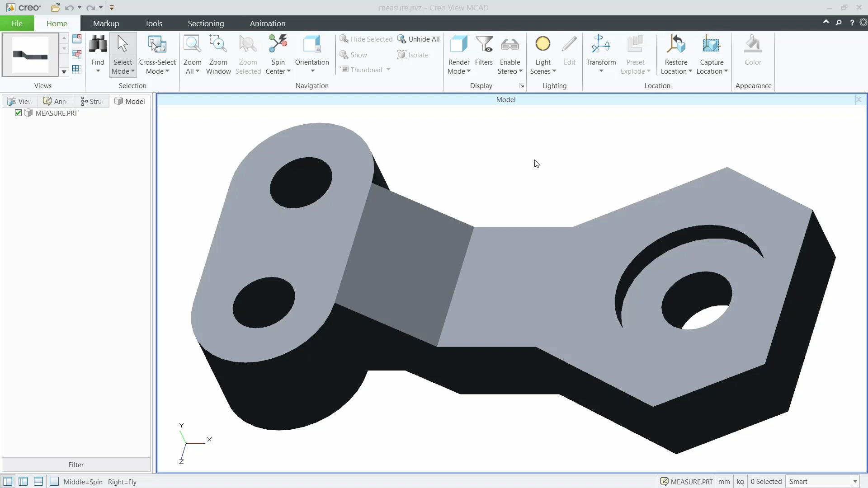The image size is (868, 488).
Task: Select the view thumbnail in Views gallery
Action: pyautogui.click(x=30, y=55)
